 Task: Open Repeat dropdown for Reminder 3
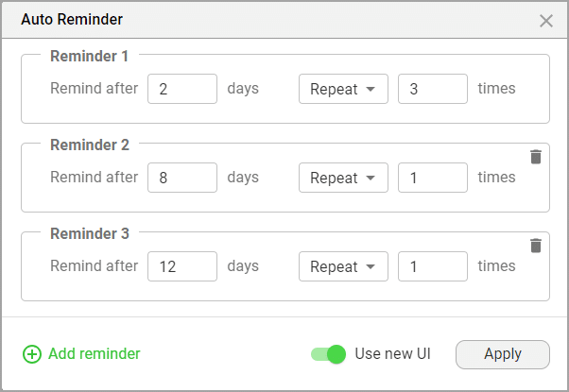point(343,266)
